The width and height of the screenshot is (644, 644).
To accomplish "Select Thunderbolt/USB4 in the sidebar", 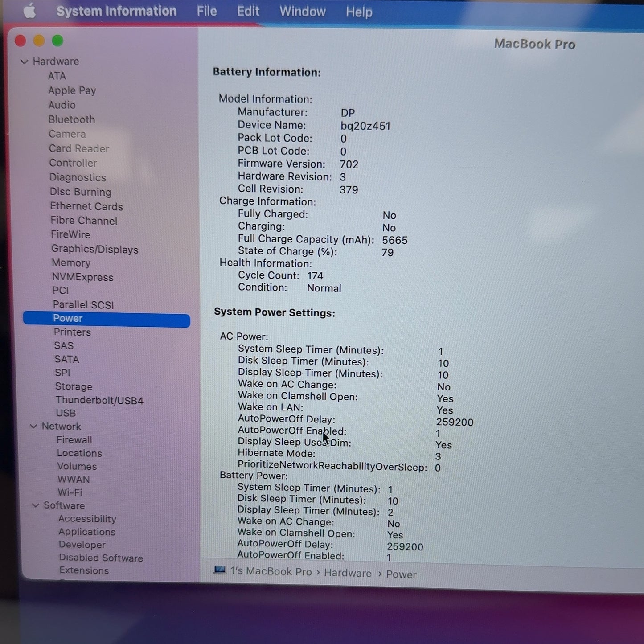I will 99,400.
